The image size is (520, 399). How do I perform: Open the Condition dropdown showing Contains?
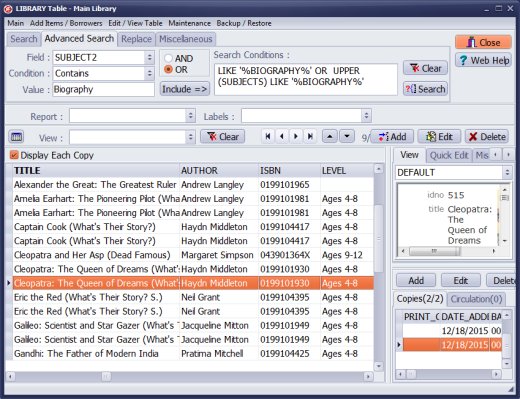coord(150,73)
